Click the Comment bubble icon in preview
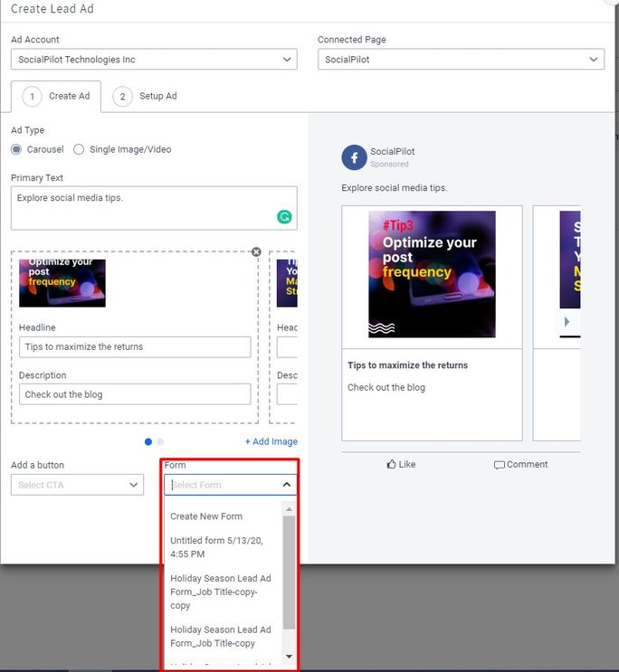619x672 pixels. pyautogui.click(x=499, y=465)
